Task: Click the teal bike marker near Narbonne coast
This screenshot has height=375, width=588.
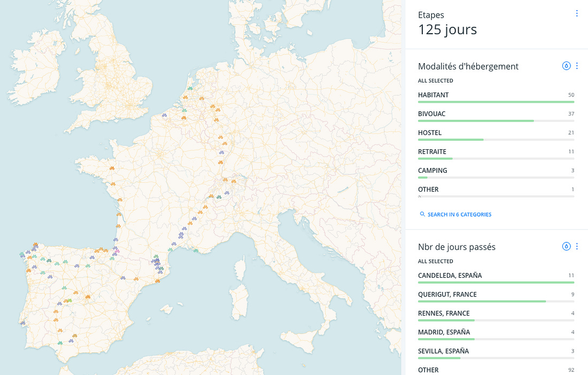Action: point(170,250)
